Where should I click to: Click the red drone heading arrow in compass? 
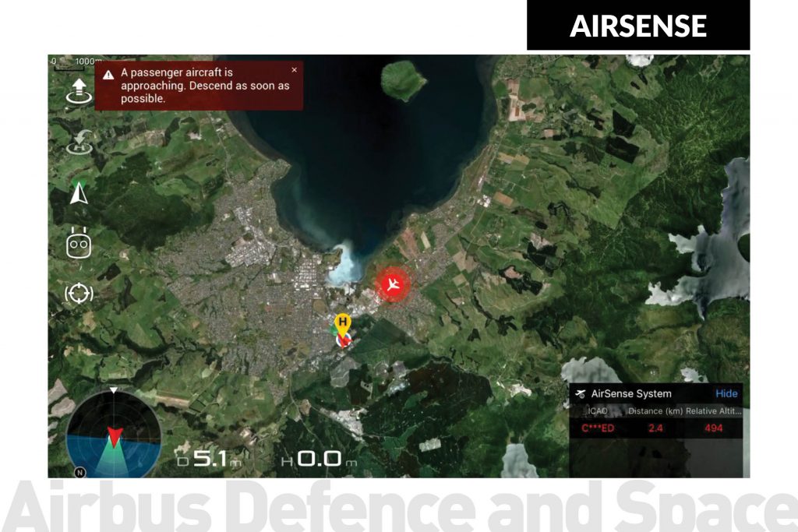point(115,437)
